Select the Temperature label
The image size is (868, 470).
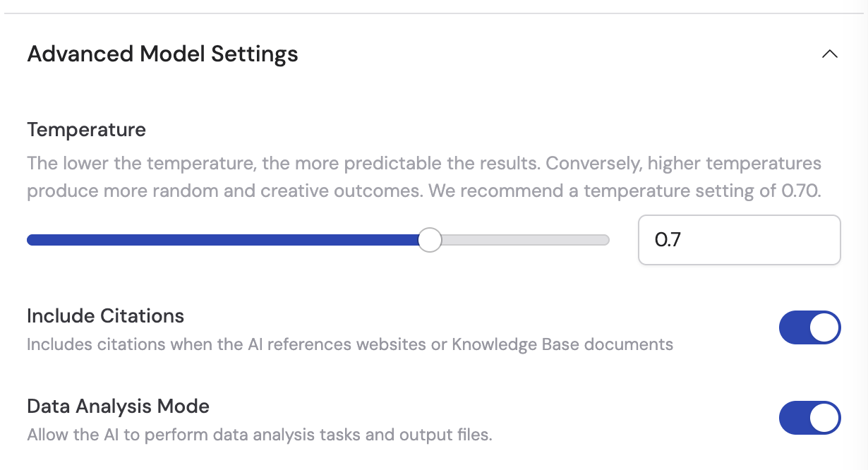86,130
